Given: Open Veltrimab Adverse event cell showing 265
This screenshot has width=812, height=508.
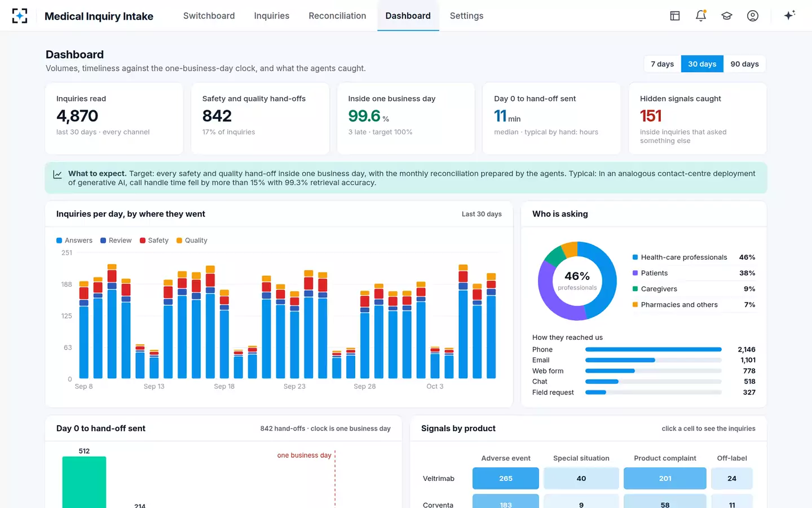Looking at the screenshot, I should [x=506, y=479].
